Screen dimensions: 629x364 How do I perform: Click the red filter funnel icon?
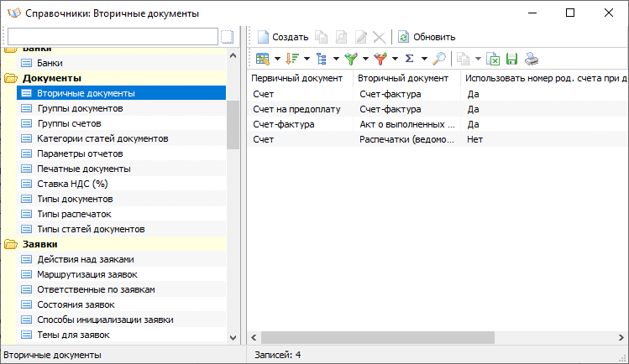(x=380, y=59)
